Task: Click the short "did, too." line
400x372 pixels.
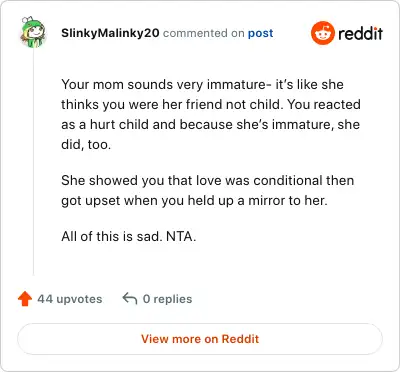Action: click(x=86, y=144)
